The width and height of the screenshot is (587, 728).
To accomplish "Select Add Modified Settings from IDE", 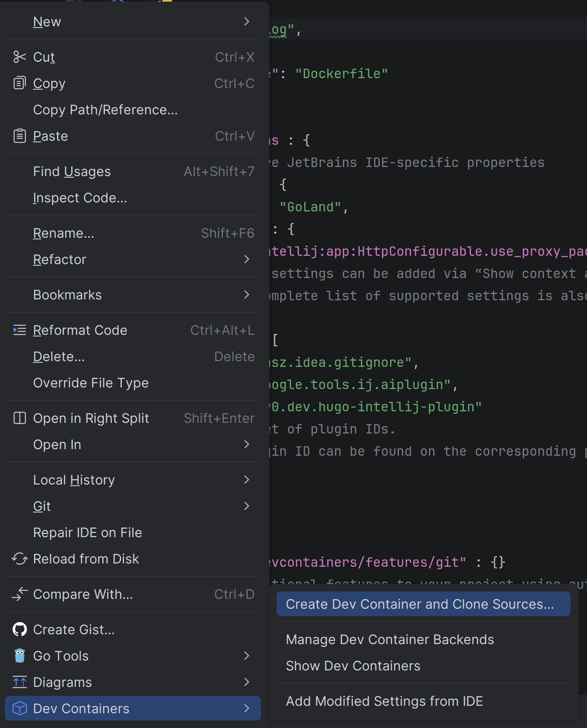I will pyautogui.click(x=423, y=701).
